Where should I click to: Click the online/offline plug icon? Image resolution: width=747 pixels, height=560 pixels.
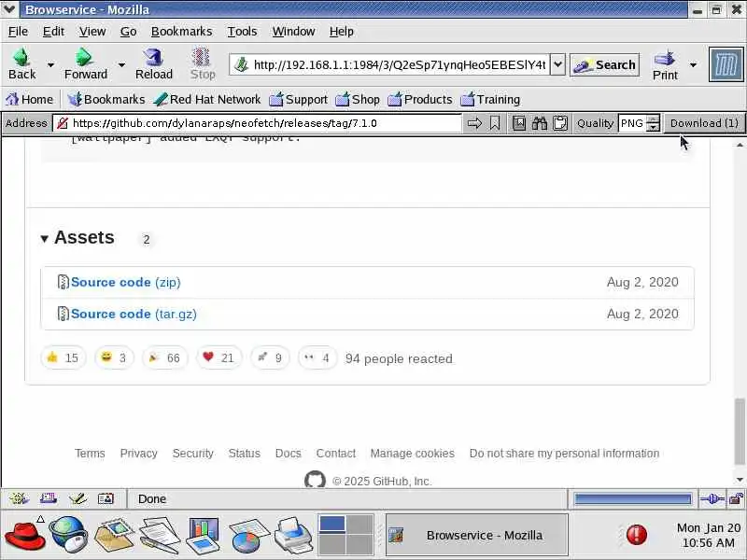(712, 499)
